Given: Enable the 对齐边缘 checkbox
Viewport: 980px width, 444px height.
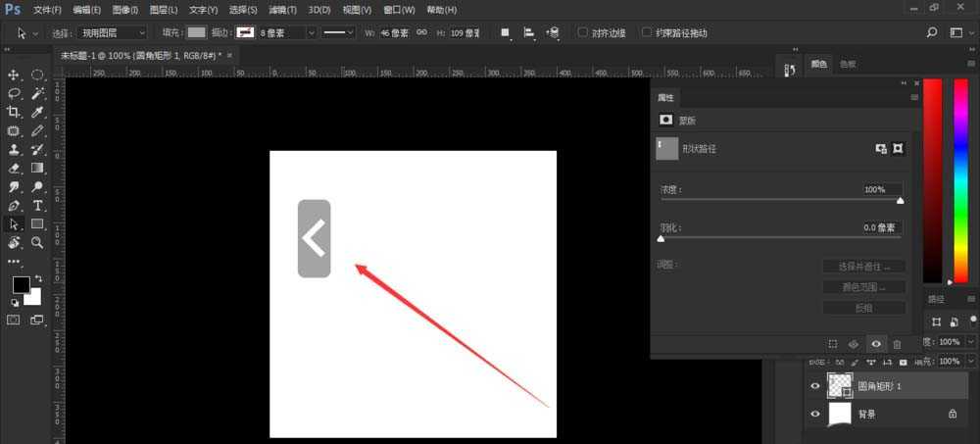Looking at the screenshot, I should click(x=583, y=32).
